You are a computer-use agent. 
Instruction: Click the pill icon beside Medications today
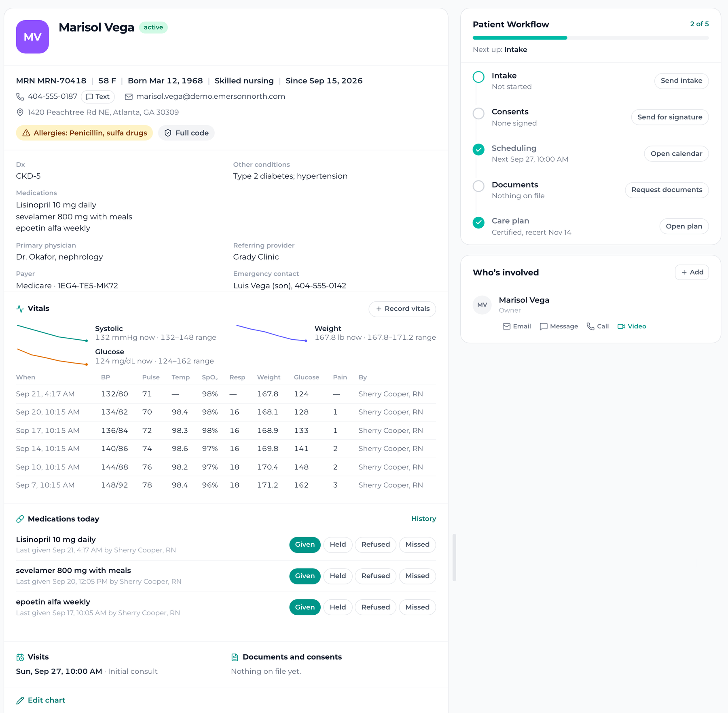click(20, 519)
